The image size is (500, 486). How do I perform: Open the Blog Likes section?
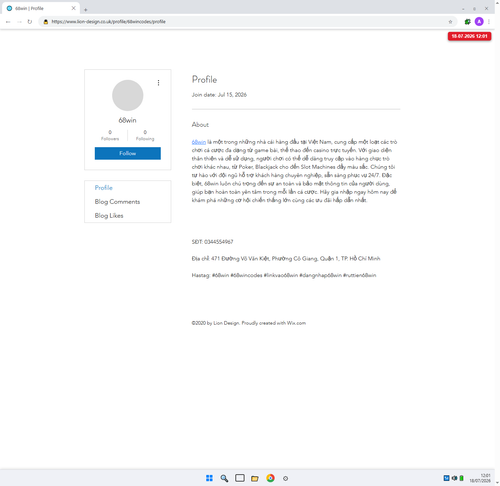(x=109, y=216)
